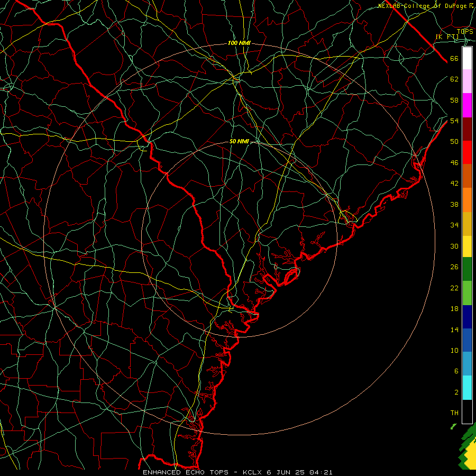Click the light pink legend swatch

(467, 81)
